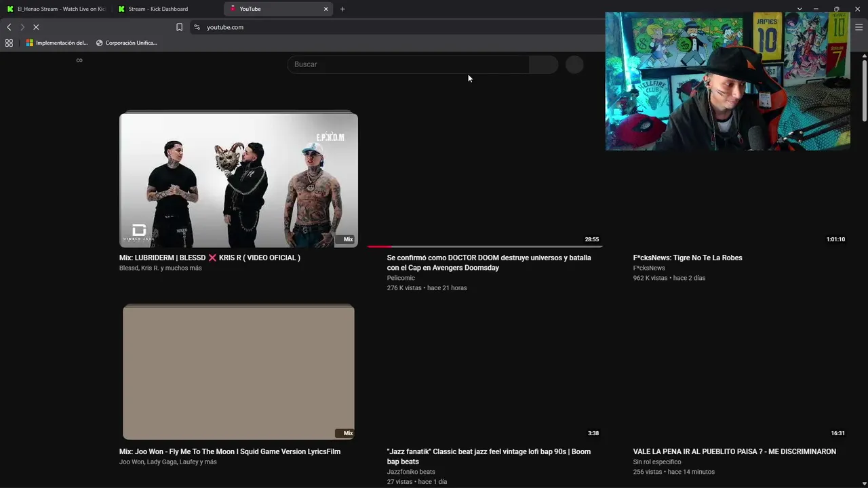Switch to the Stream - Kick Dashboard tab
The image size is (868, 488).
[x=167, y=9]
